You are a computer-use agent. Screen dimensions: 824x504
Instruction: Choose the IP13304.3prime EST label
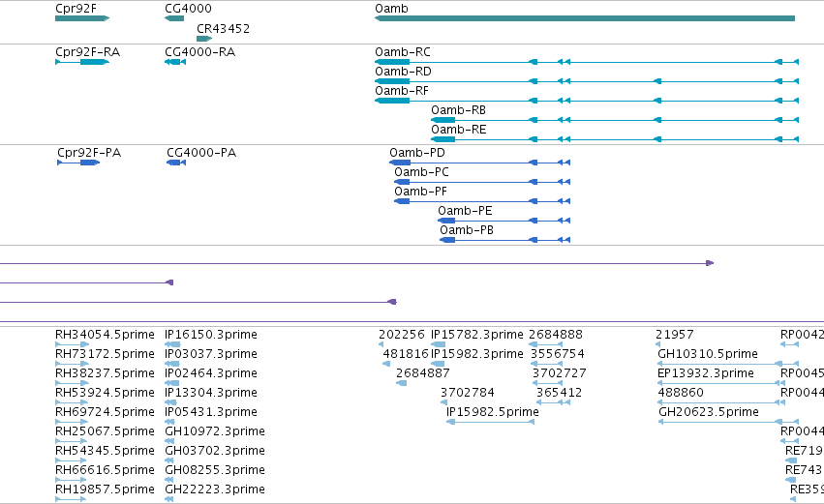tap(211, 393)
